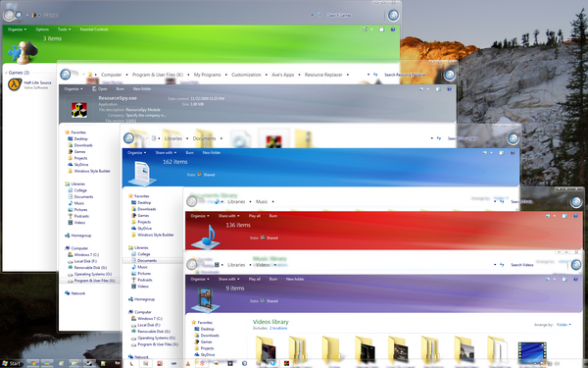The image size is (588, 368).
Task: Open Organize menu in Games window
Action: tap(17, 29)
